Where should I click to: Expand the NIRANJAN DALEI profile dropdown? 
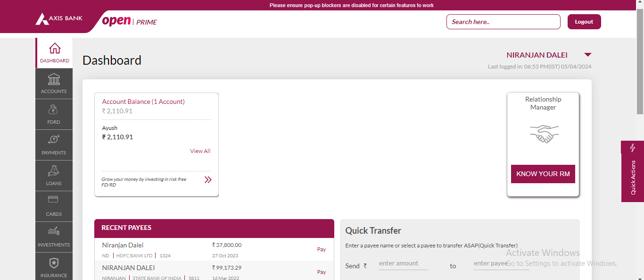click(587, 54)
